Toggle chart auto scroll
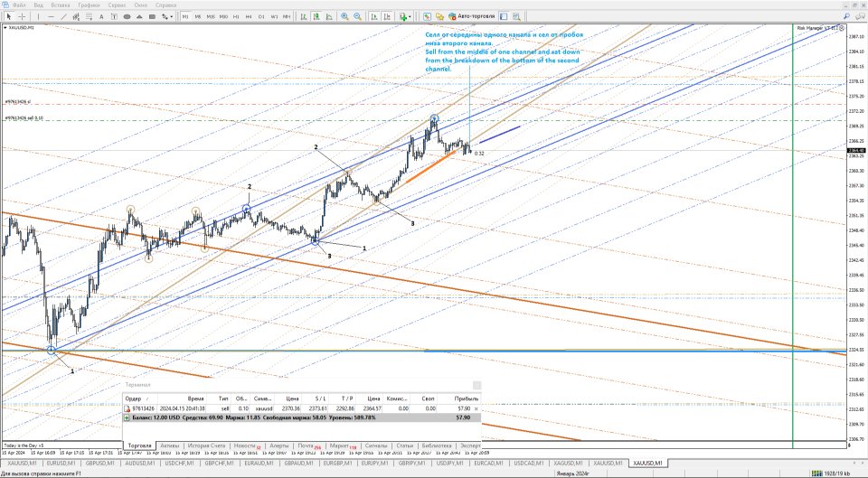Image resolution: width=868 pixels, height=478 pixels. (374, 16)
